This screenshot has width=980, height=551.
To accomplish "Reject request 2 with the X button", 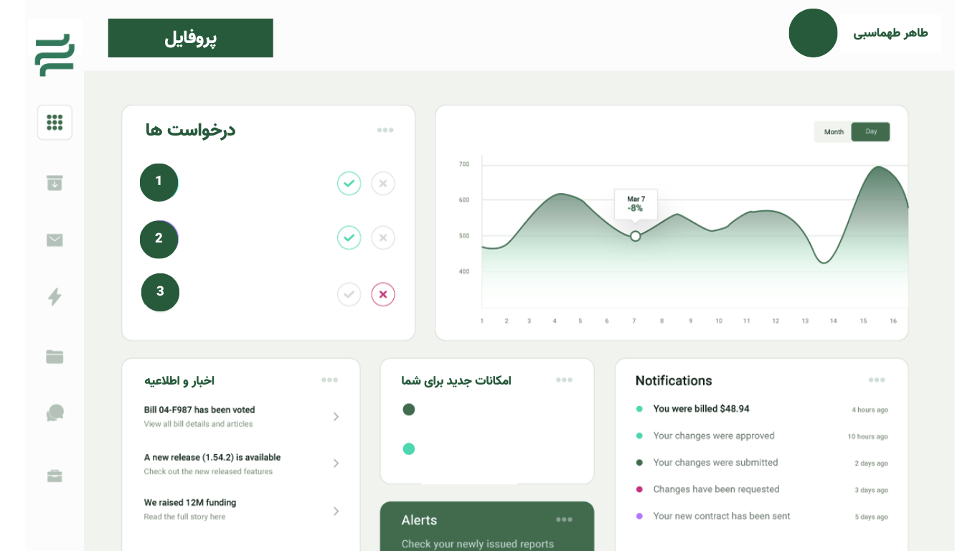I will point(383,237).
